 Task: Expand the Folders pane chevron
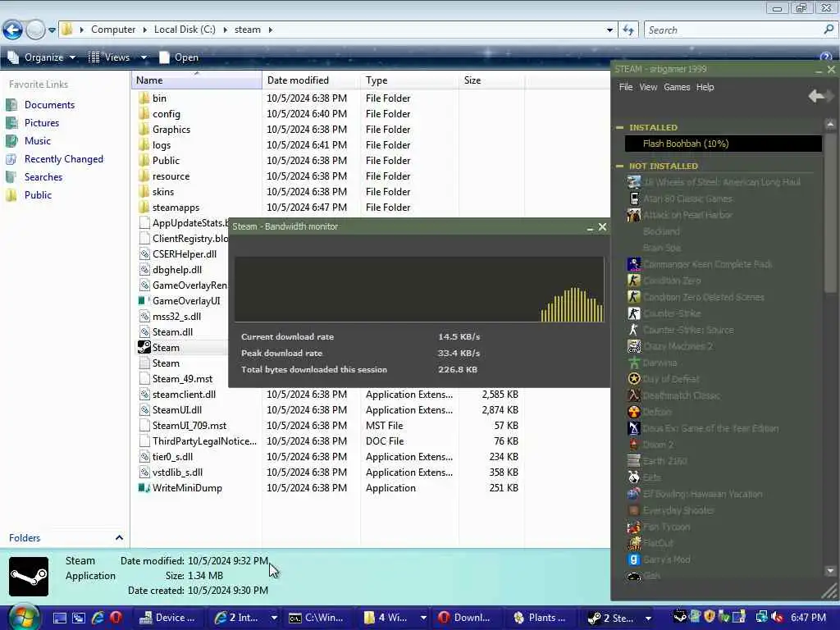[x=119, y=537]
